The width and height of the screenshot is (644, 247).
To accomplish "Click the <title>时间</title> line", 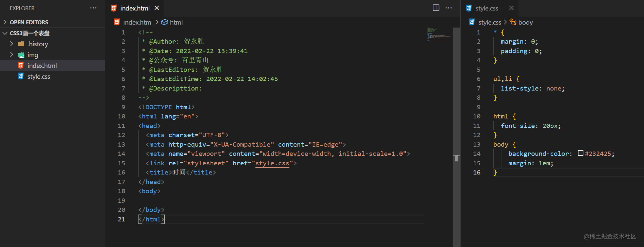I will pyautogui.click(x=181, y=172).
